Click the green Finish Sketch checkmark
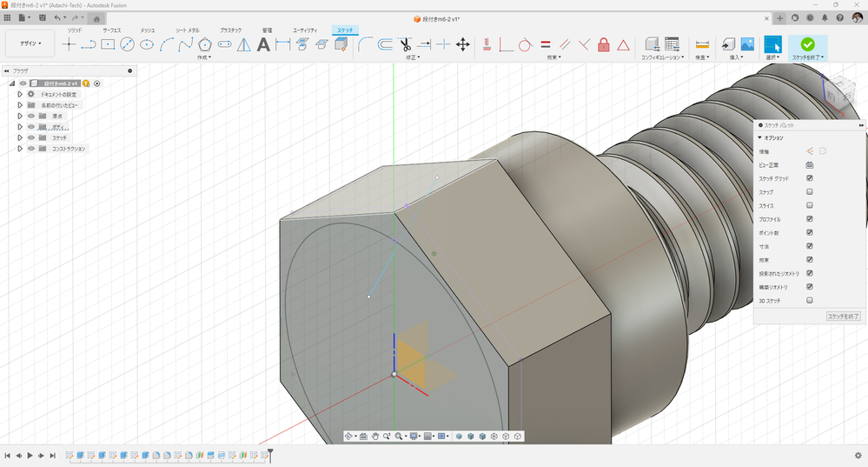The image size is (868, 467). coord(808,44)
